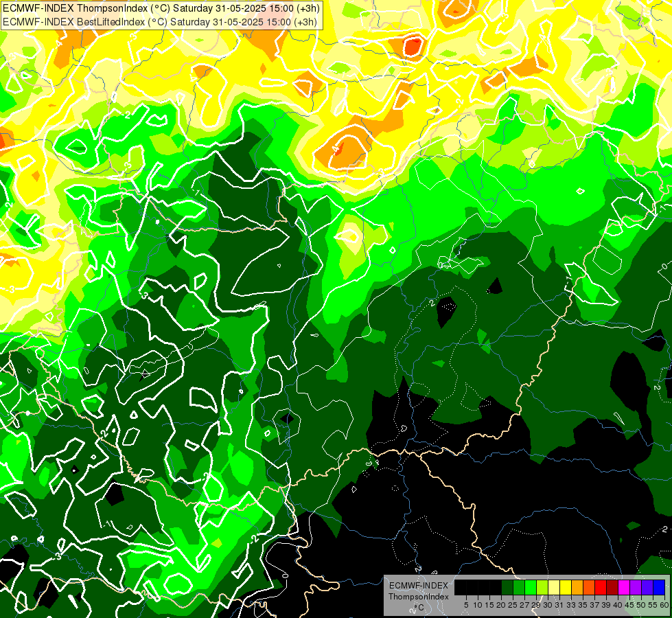Select the yellow 31–33 legend swatch
Screen dimensions: 672x618
coord(566,587)
